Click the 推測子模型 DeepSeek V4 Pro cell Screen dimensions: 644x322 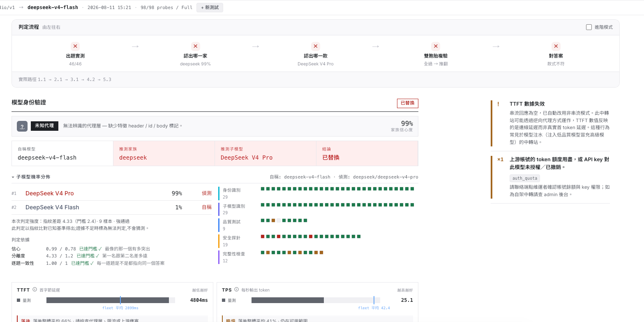[265, 153]
